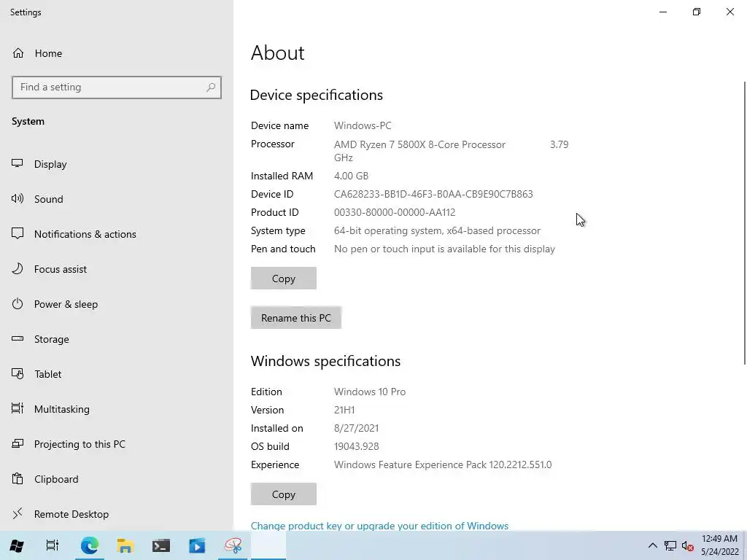Click the Projecting to this PC icon
Image resolution: width=747 pixels, height=560 pixels.
[x=18, y=444]
